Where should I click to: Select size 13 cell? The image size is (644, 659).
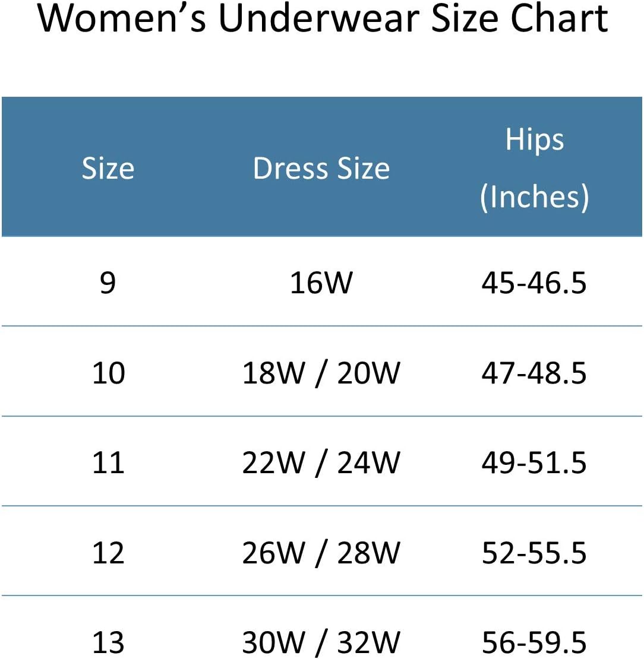coord(108,643)
